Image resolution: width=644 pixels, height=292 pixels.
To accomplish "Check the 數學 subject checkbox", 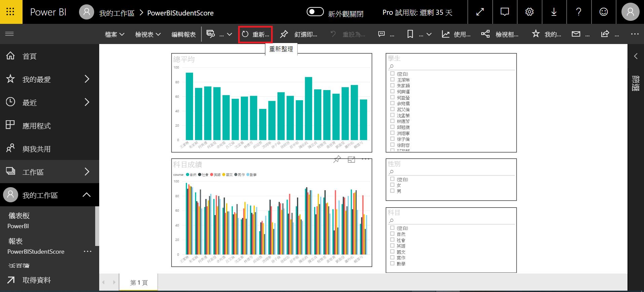I will click(x=392, y=263).
